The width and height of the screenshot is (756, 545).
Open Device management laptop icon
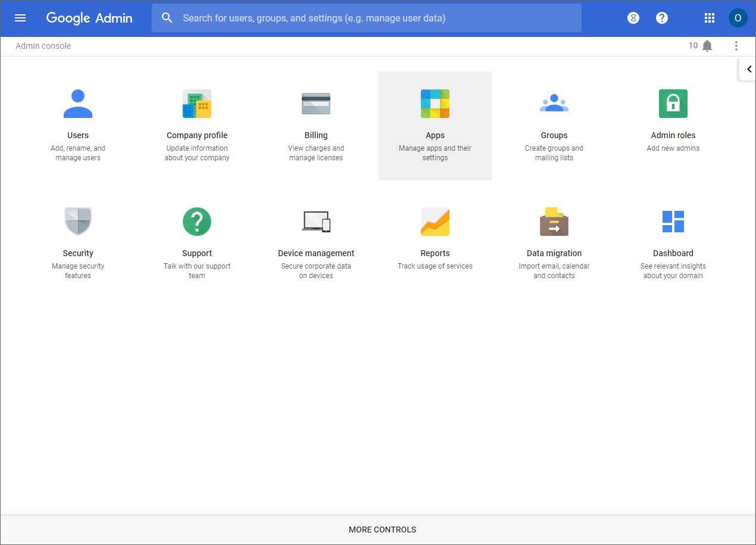point(316,222)
